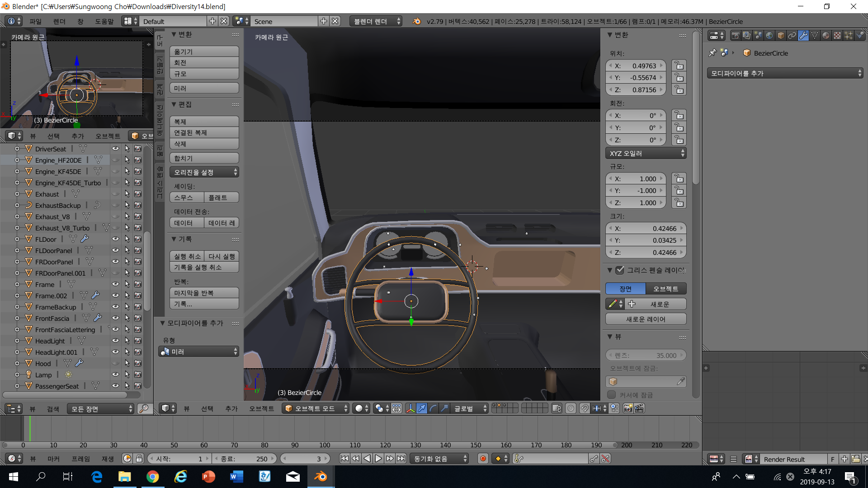Select the rotate manipulator arc icon
The width and height of the screenshot is (868, 488).
pyautogui.click(x=433, y=408)
